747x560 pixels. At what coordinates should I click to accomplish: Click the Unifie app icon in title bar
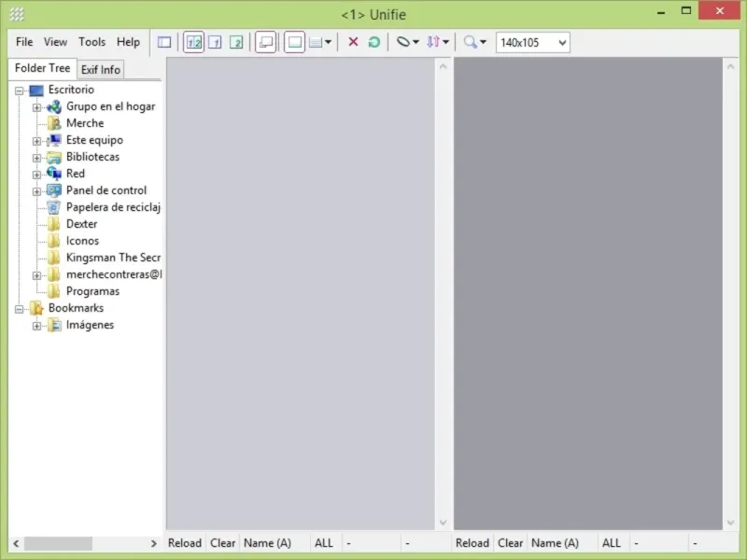tap(17, 14)
